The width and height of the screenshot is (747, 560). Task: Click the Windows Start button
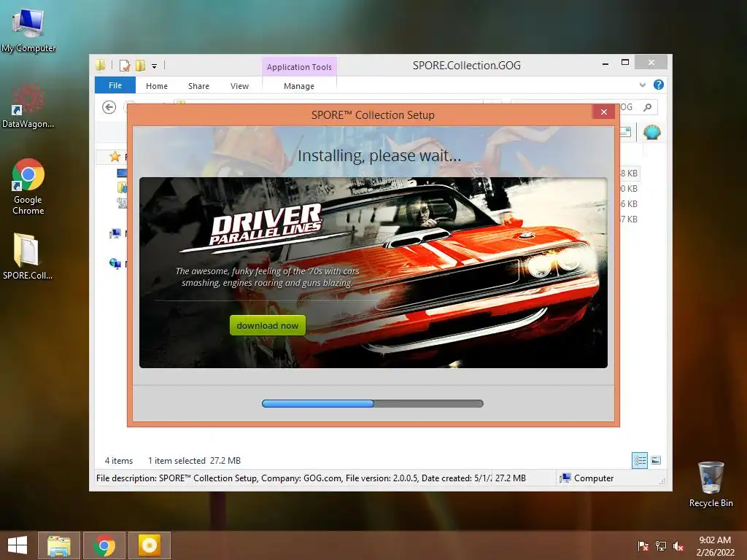tap(18, 545)
